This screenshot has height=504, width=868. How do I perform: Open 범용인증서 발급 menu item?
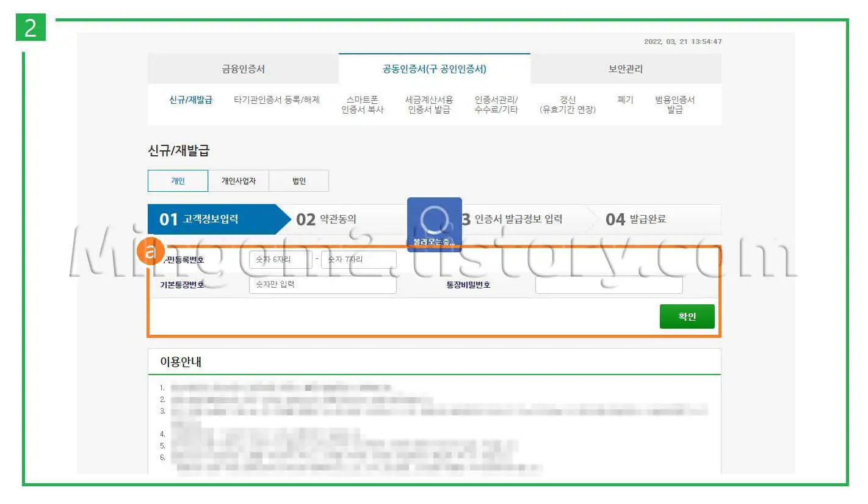[675, 104]
